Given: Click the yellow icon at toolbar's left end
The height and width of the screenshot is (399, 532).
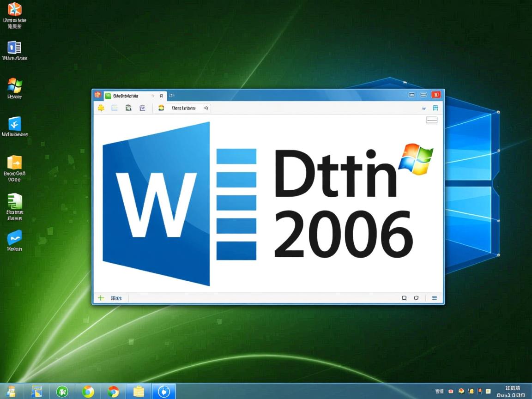Looking at the screenshot, I should click(x=101, y=108).
